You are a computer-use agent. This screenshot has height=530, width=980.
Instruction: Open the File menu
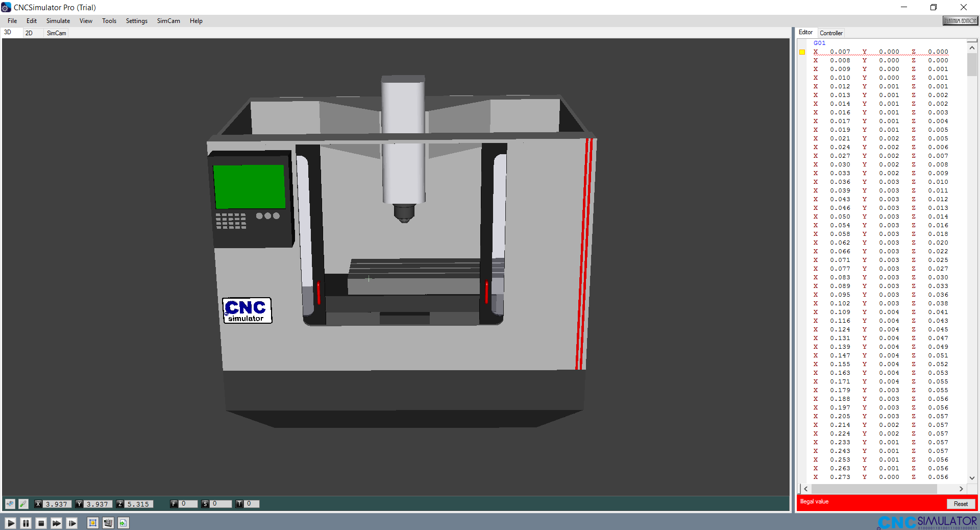click(12, 21)
